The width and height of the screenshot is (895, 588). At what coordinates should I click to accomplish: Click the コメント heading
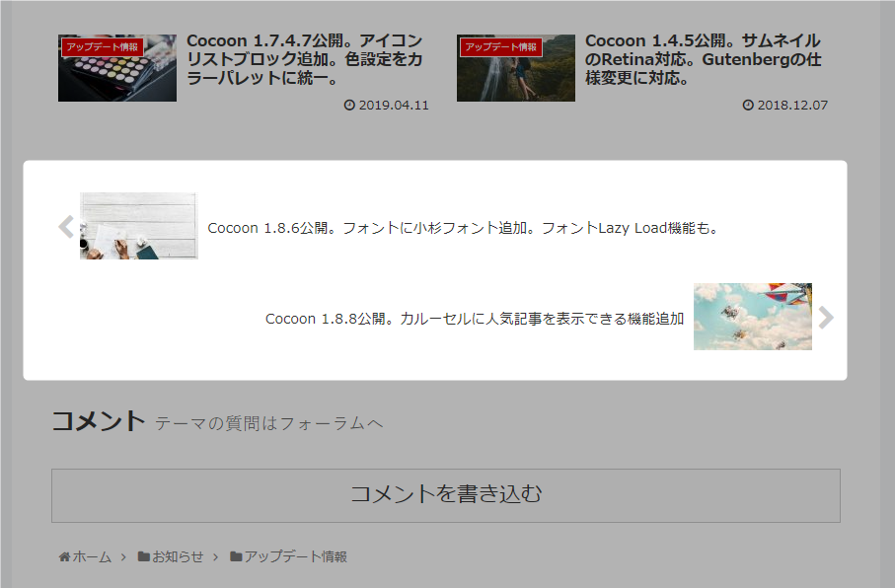coord(98,421)
